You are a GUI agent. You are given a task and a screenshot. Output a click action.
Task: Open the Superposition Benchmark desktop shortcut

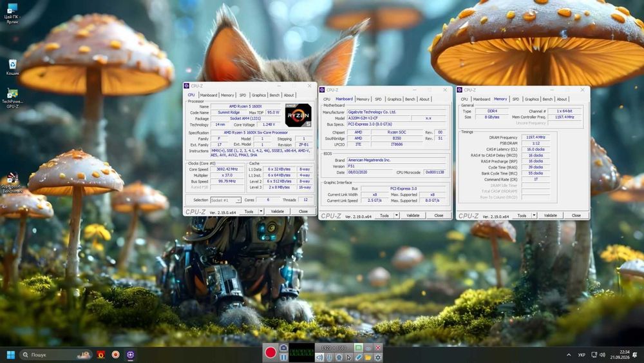tap(12, 183)
